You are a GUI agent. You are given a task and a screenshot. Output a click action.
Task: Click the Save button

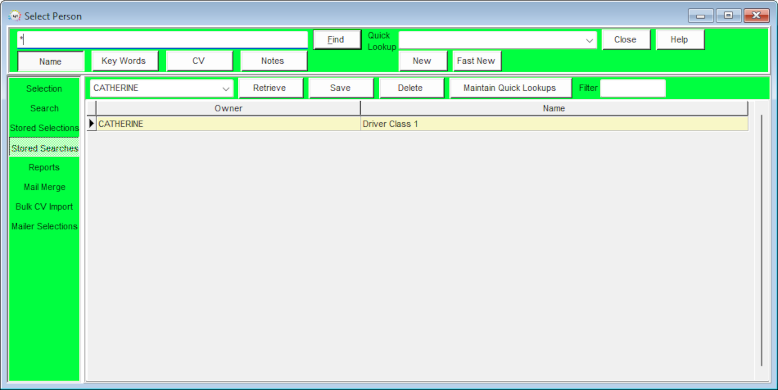pos(340,88)
